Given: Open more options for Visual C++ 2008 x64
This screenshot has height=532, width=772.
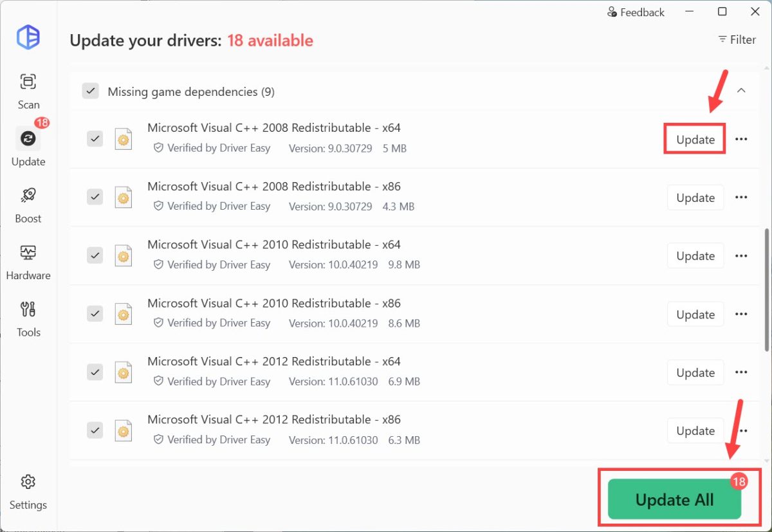Looking at the screenshot, I should coord(741,139).
